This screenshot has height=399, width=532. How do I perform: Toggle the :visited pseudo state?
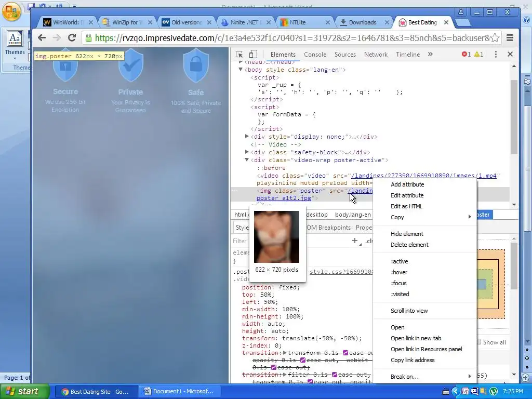point(425,294)
